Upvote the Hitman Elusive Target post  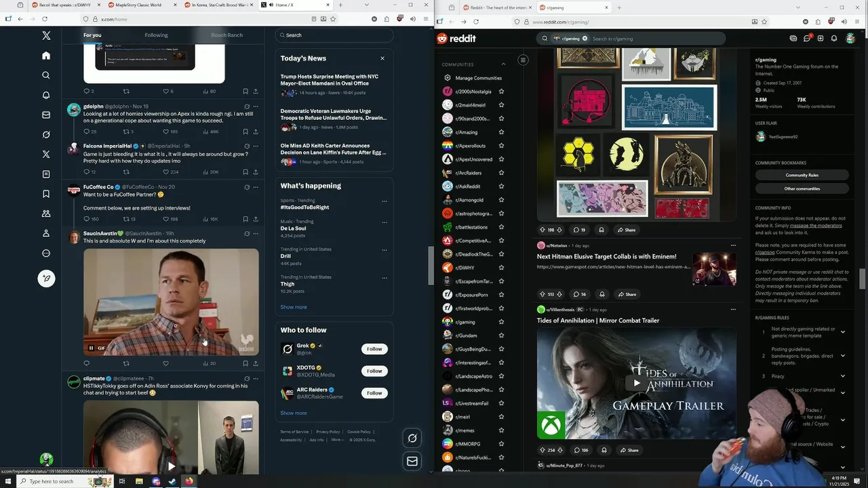tap(542, 294)
